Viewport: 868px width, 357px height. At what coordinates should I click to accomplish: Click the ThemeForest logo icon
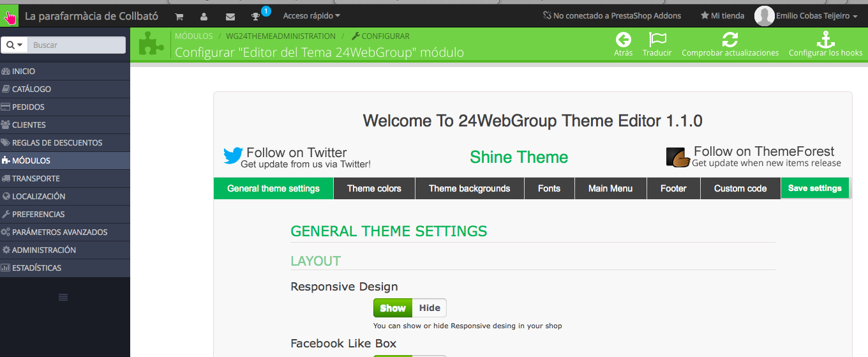(x=678, y=157)
